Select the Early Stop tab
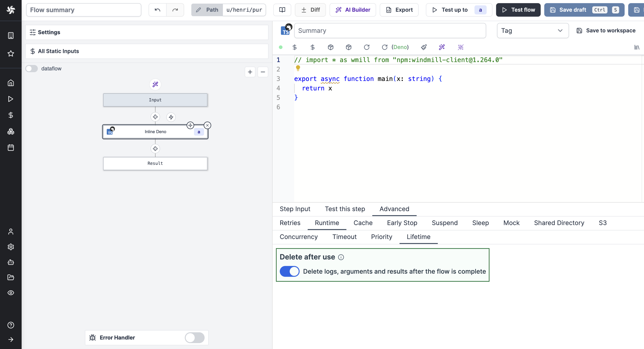Screen dimensions: 644x349 tap(402, 223)
